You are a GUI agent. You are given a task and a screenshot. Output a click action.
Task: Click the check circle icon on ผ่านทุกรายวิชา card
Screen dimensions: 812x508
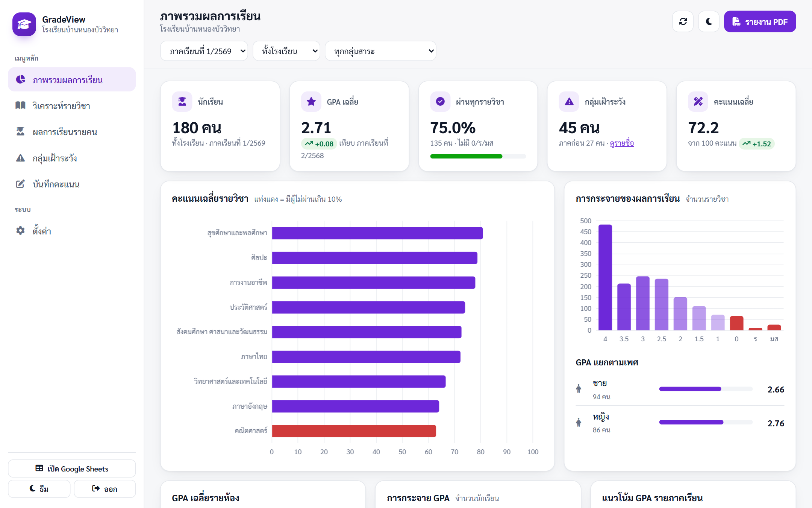point(440,102)
